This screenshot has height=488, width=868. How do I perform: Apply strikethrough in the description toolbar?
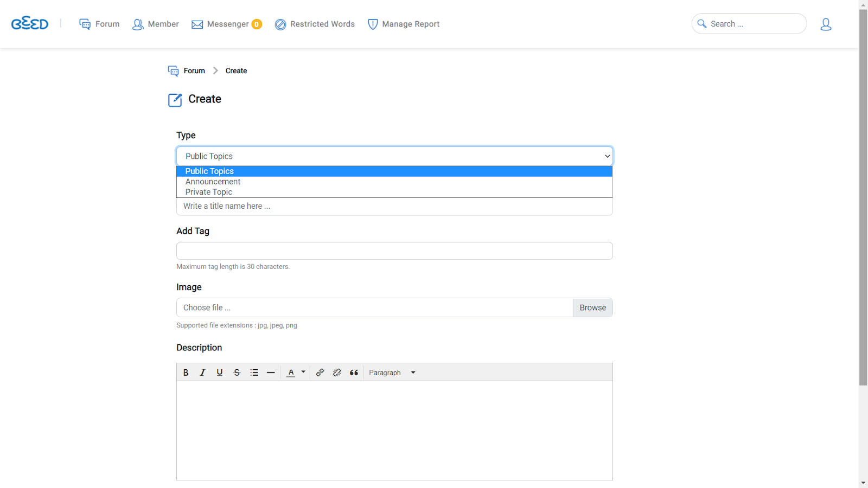click(237, 373)
